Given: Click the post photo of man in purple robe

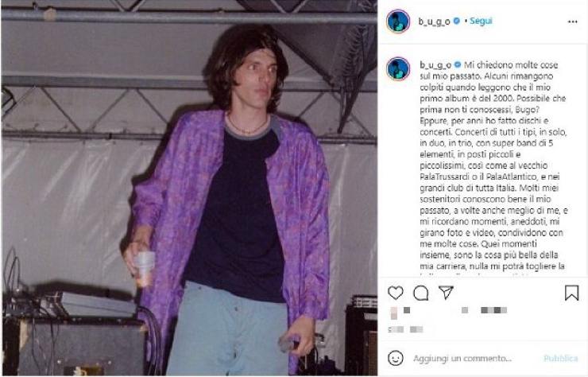Looking at the screenshot, I should coord(189,188).
